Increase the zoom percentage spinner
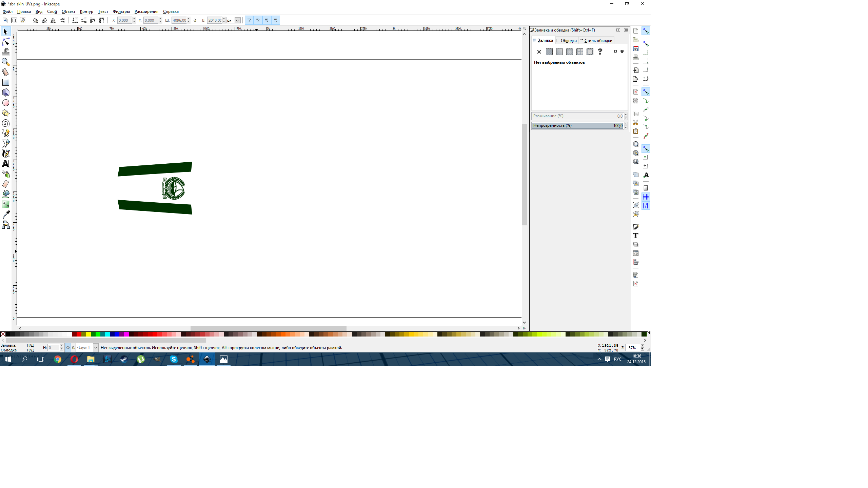This screenshot has height=488, width=868. 642,346
